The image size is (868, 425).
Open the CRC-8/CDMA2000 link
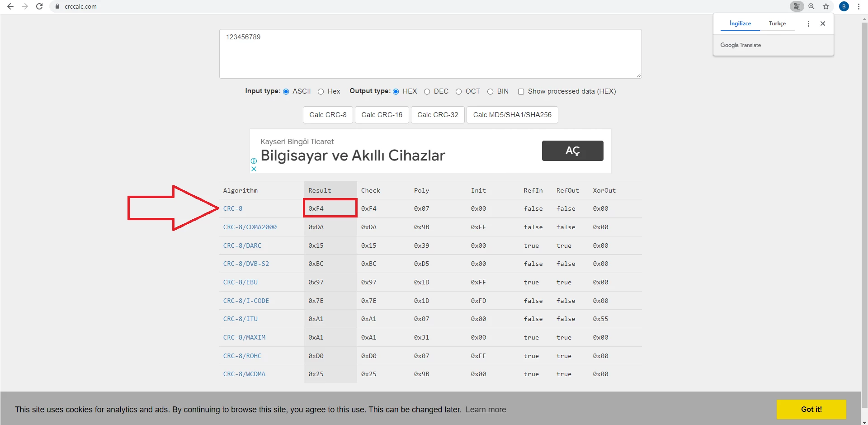pos(250,227)
